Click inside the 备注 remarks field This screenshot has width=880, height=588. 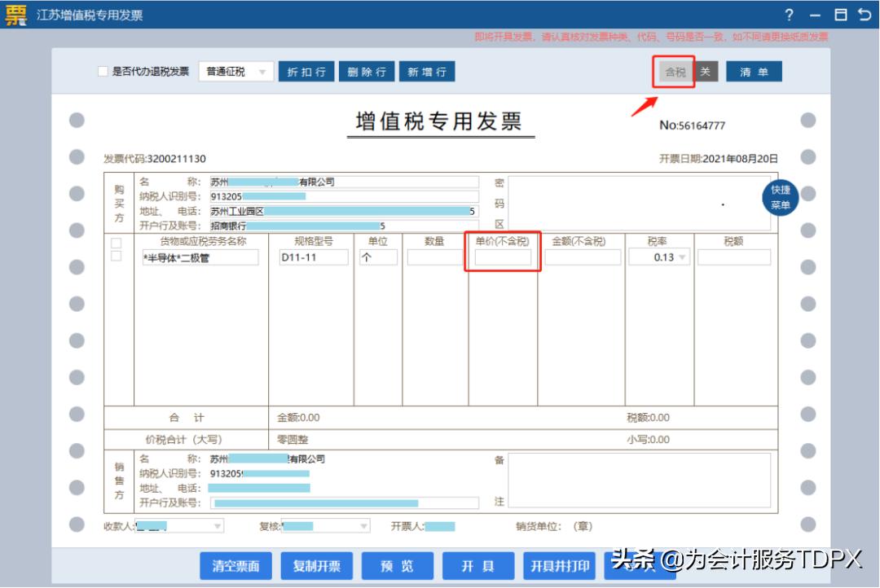pyautogui.click(x=640, y=480)
